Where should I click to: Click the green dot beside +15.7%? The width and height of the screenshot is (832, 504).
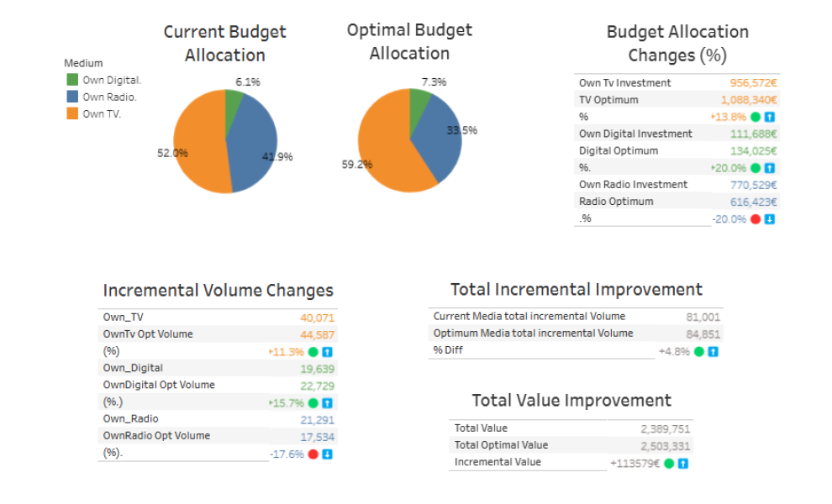click(313, 403)
